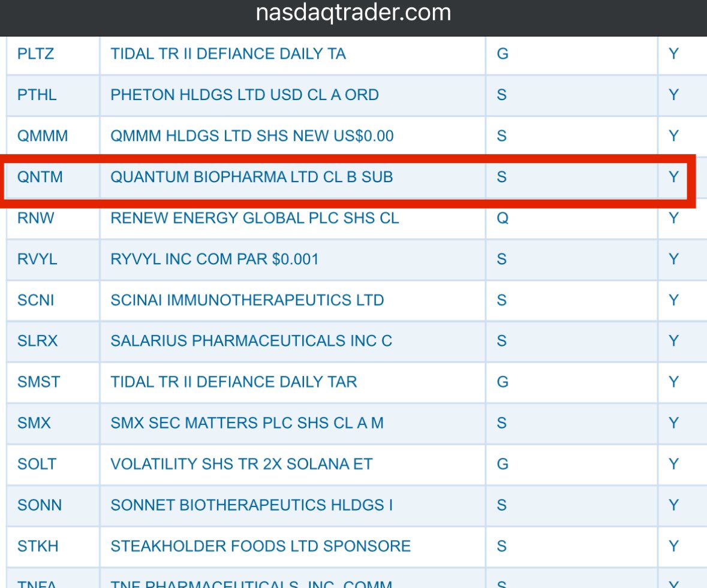Select SMX SEC MATTERS PLC SHS CL A M
The width and height of the screenshot is (707, 588).
(x=247, y=423)
